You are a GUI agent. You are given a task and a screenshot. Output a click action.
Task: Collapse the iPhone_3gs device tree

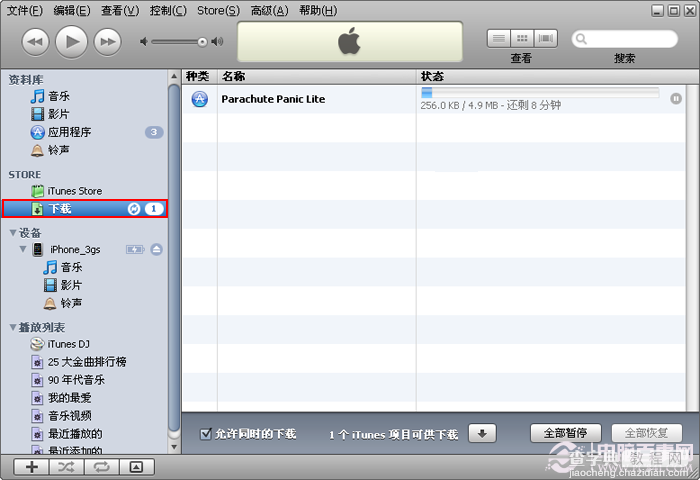pos(23,249)
